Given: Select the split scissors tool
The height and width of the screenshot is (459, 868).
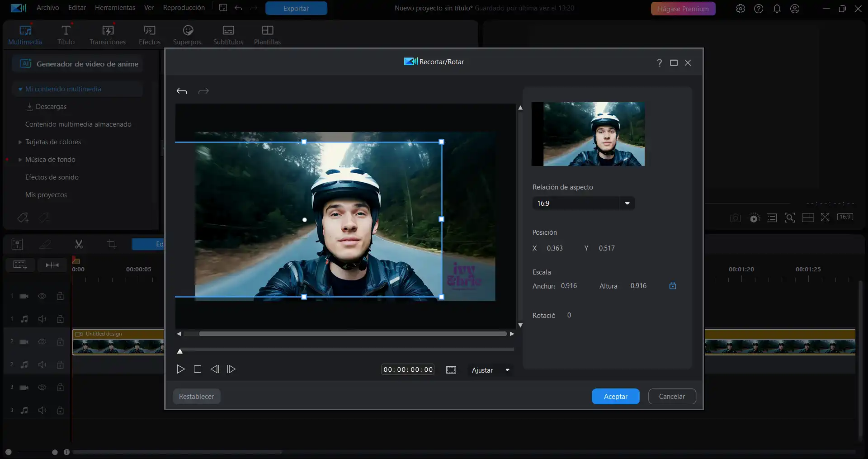Looking at the screenshot, I should [x=79, y=245].
